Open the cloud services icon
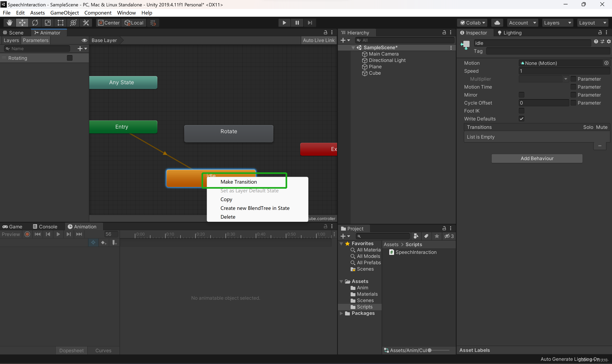The width and height of the screenshot is (612, 364). [x=497, y=23]
